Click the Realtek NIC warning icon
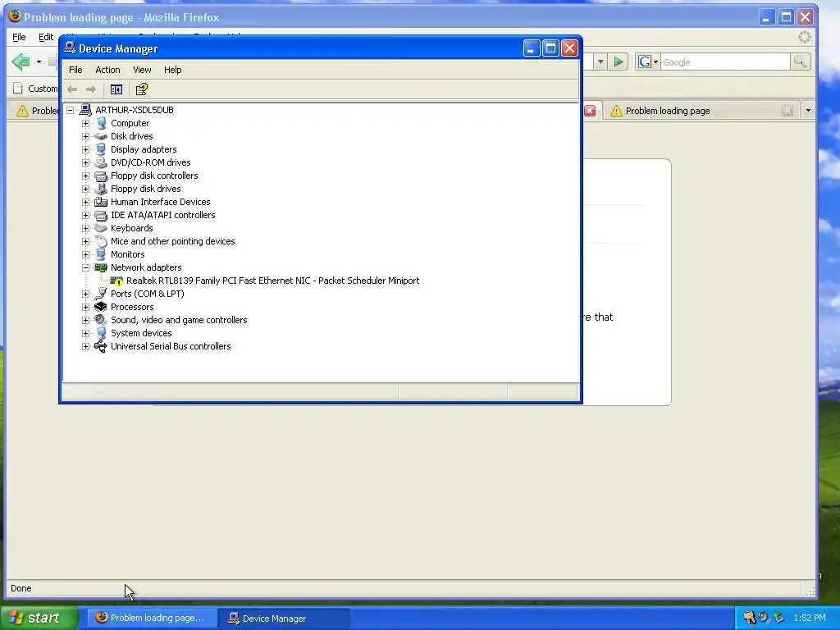Viewport: 840px width, 630px height. click(x=116, y=281)
